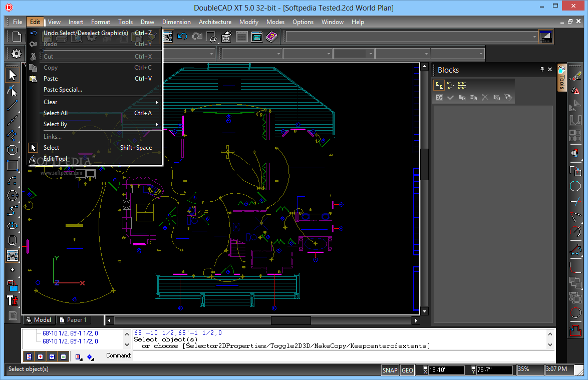The height and width of the screenshot is (380, 588).
Task: Open the Dimension menu
Action: pyautogui.click(x=176, y=22)
